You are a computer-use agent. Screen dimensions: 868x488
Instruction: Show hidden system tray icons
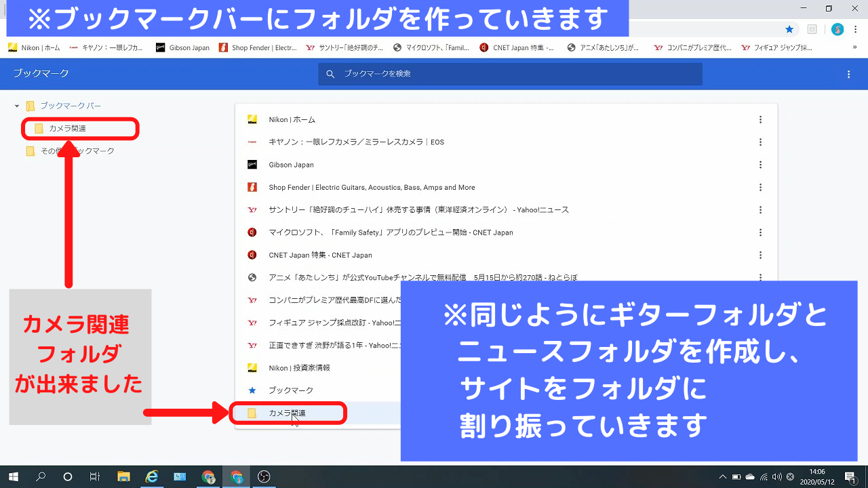point(722,476)
